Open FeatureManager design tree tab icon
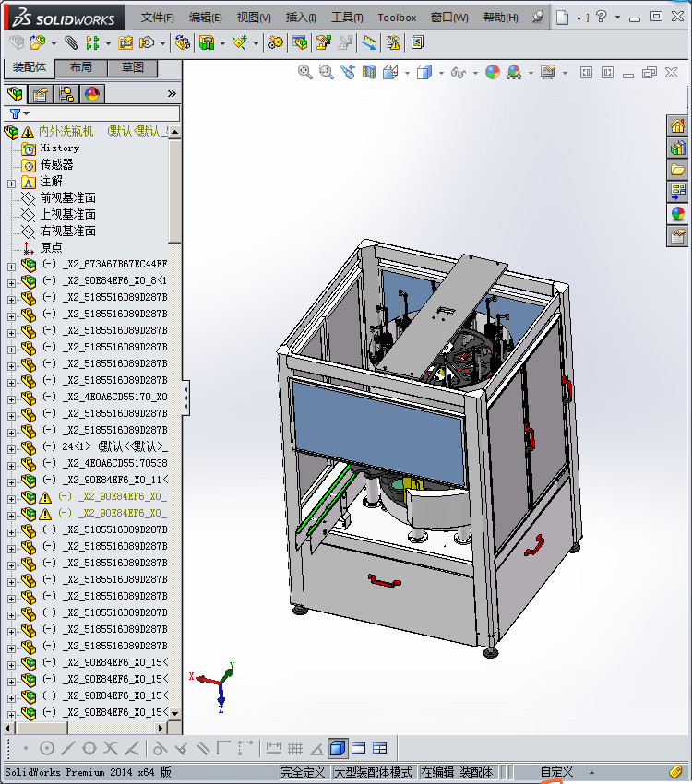The height and width of the screenshot is (784, 692). [16, 93]
